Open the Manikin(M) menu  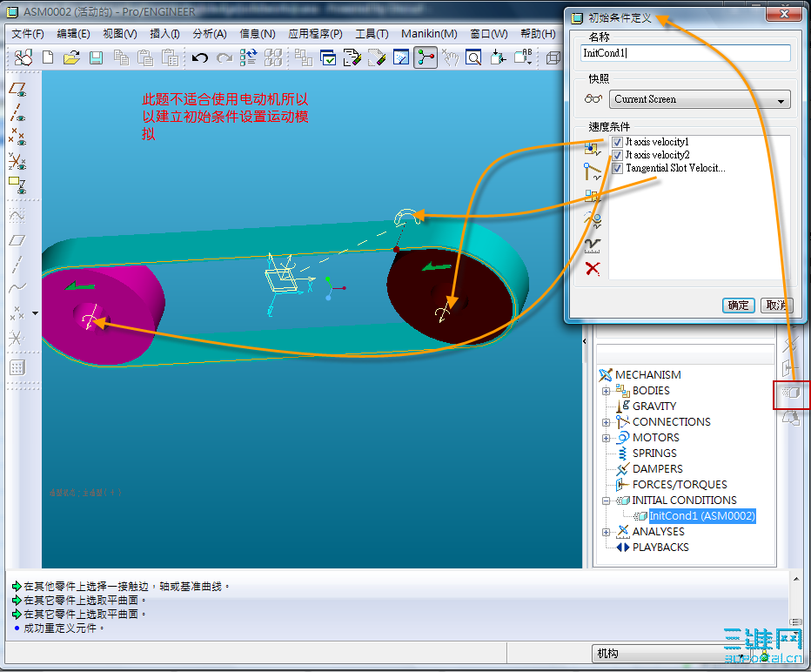[x=429, y=34]
